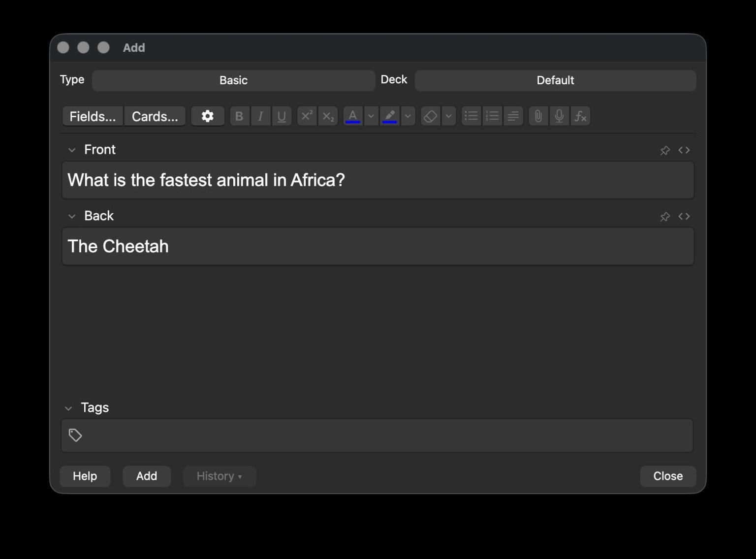The image size is (756, 559).
Task: Insert an unordered bullet list
Action: [471, 116]
